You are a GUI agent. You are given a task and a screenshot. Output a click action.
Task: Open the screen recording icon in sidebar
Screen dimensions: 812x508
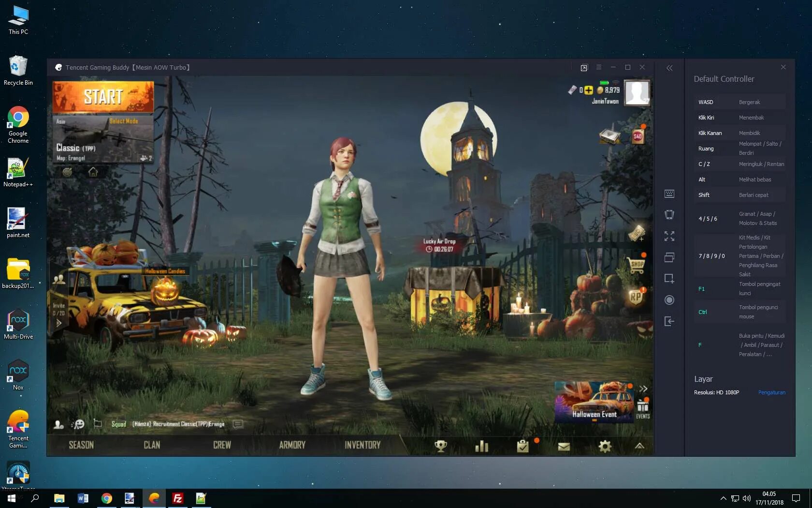pyautogui.click(x=669, y=300)
